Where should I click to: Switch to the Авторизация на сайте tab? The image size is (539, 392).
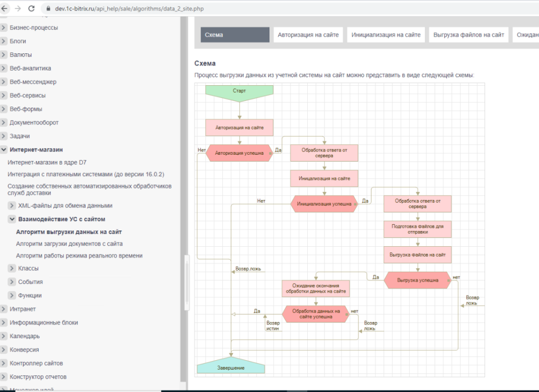[x=308, y=35]
